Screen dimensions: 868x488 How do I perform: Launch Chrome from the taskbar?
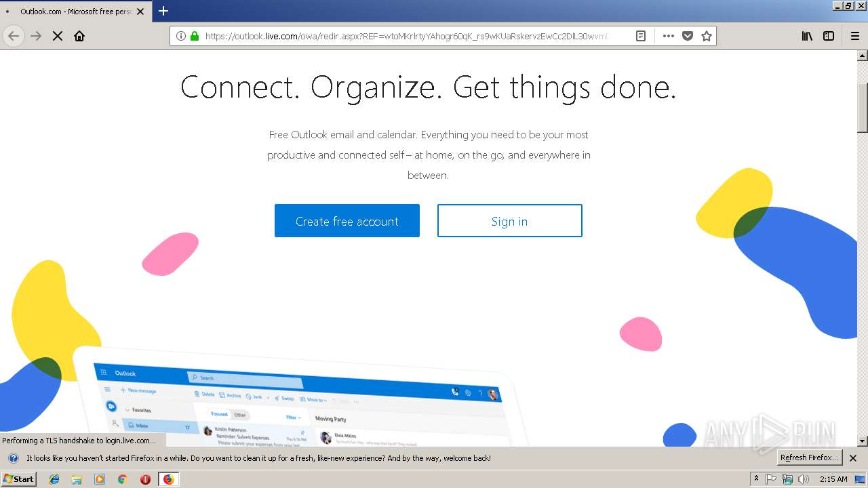[x=122, y=479]
